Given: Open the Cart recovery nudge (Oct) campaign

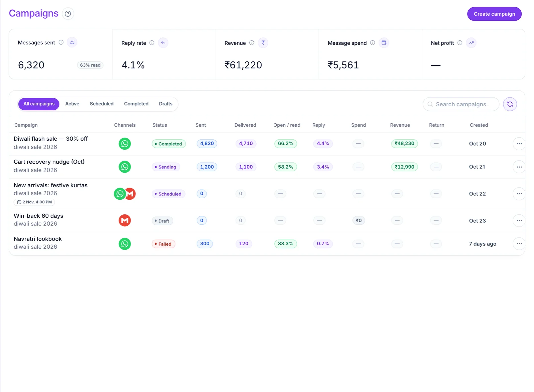Looking at the screenshot, I should click(49, 162).
